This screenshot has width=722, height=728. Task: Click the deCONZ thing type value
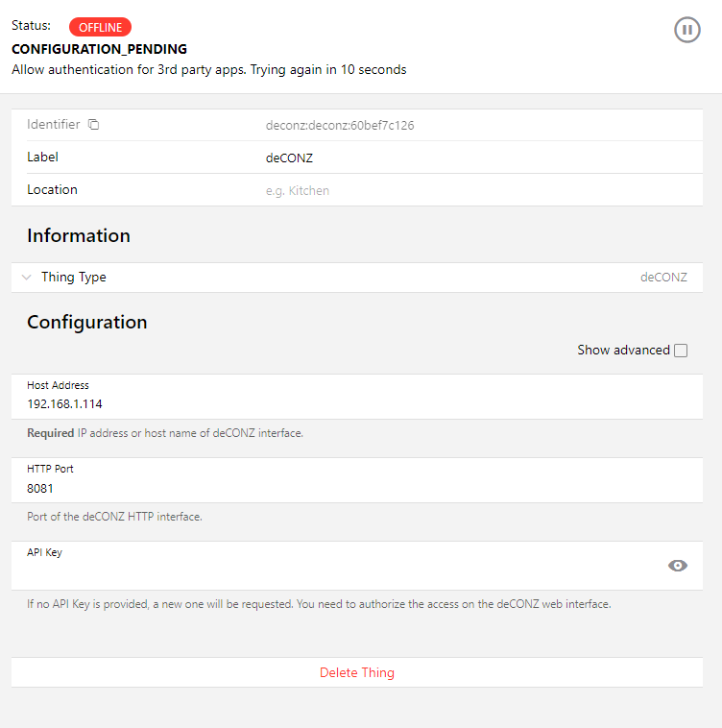pyautogui.click(x=663, y=278)
